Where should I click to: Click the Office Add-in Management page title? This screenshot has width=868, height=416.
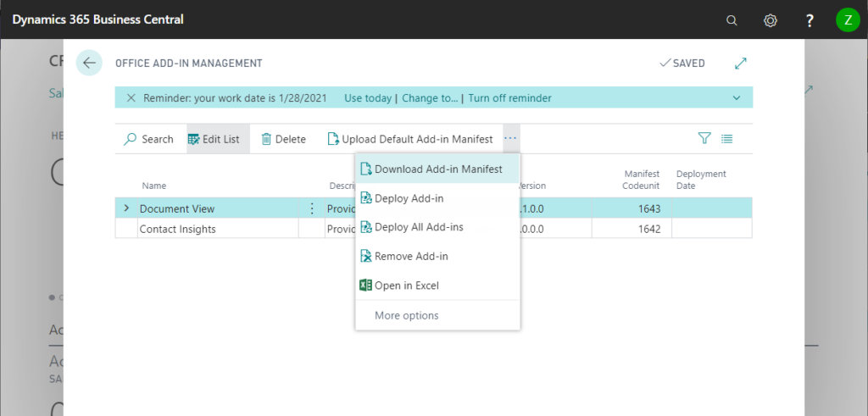pos(189,63)
